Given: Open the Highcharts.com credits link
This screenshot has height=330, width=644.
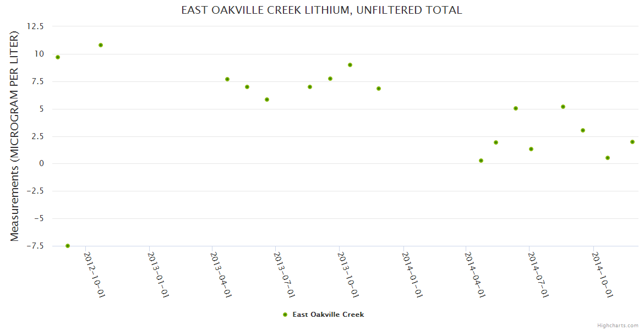Looking at the screenshot, I should [x=618, y=326].
